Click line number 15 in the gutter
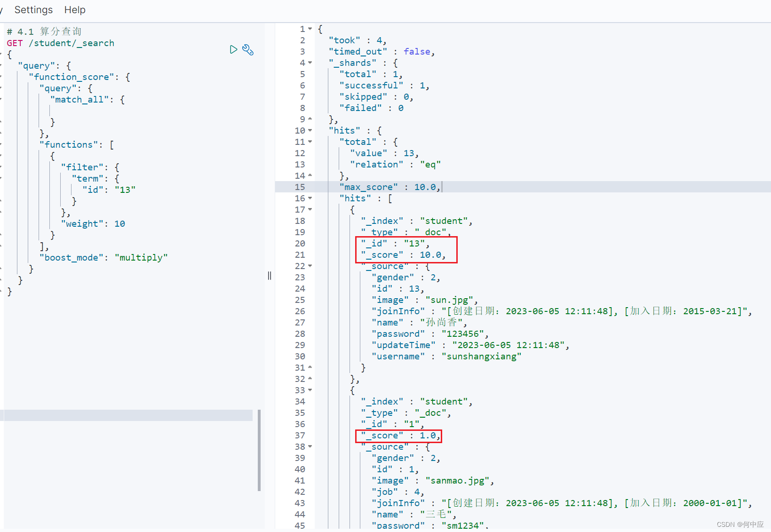The height and width of the screenshot is (532, 771). 300,187
